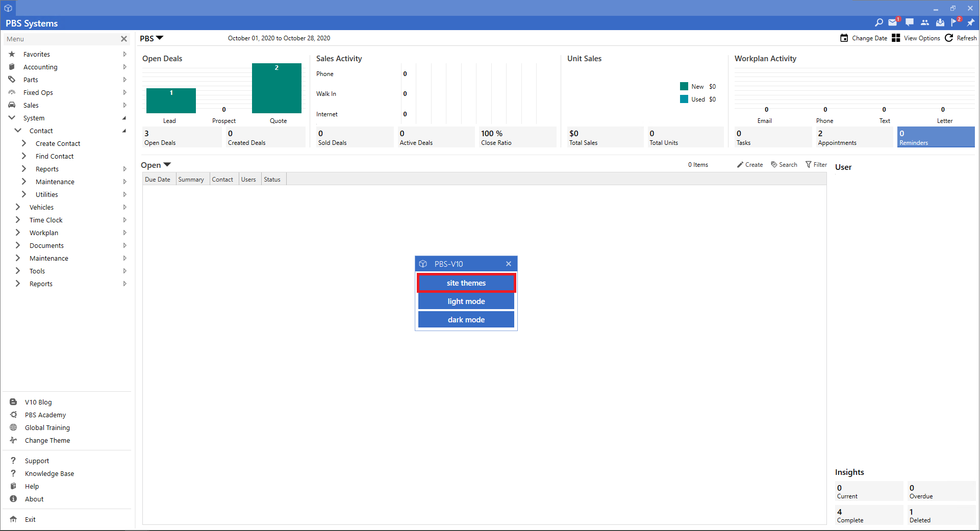Image resolution: width=980 pixels, height=531 pixels.
Task: Click the Favorites star icon
Action: click(x=12, y=54)
